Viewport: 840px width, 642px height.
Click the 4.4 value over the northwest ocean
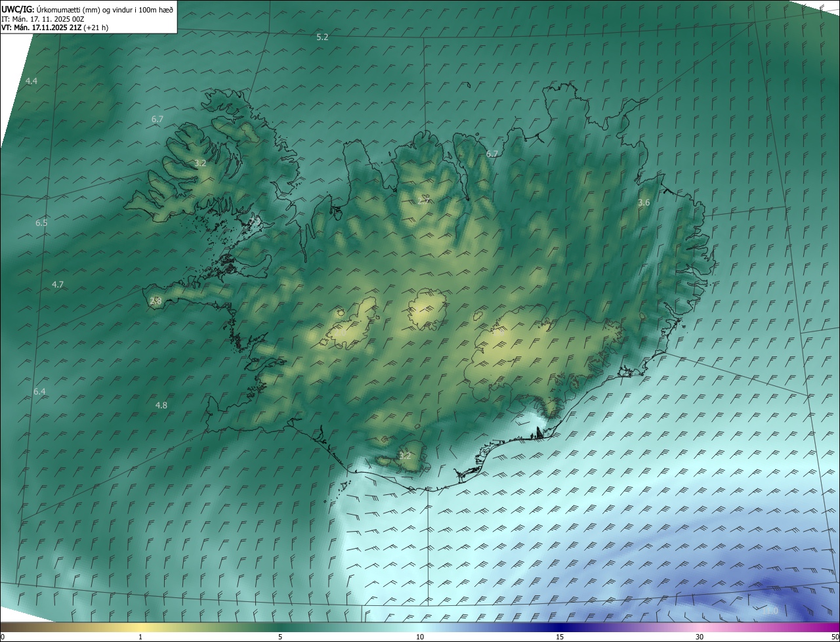(31, 81)
